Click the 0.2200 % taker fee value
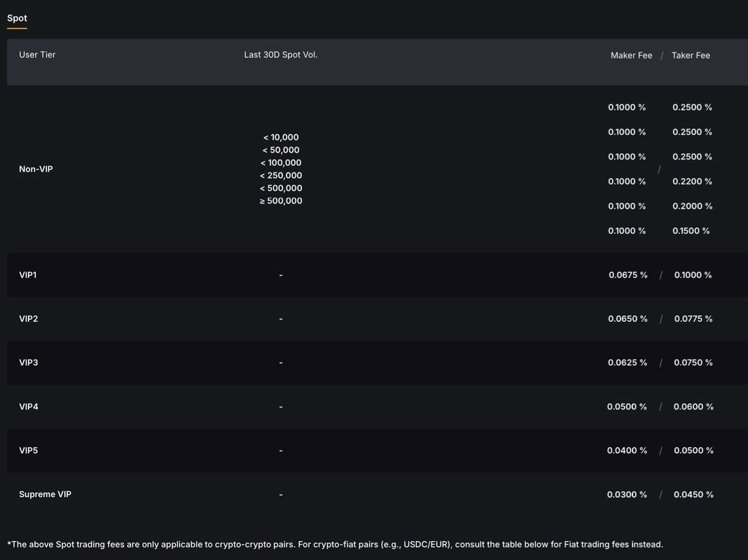748x560 pixels. tap(692, 181)
